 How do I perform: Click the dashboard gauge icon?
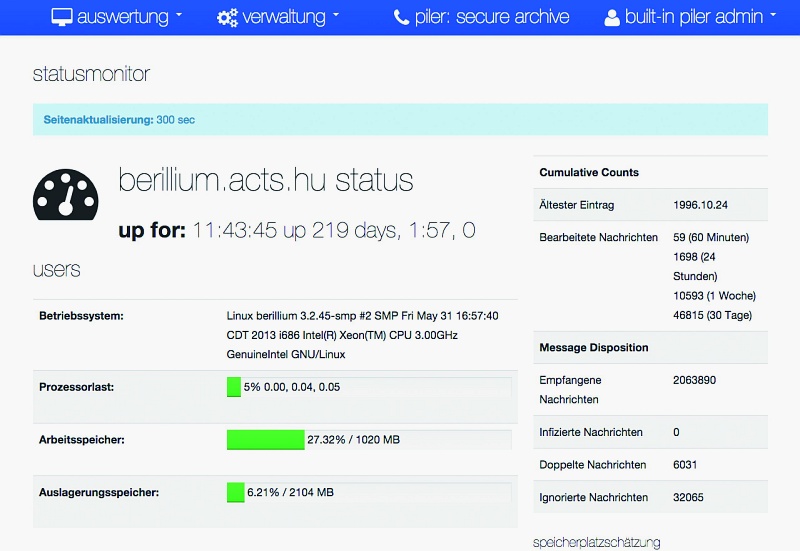coord(66,194)
